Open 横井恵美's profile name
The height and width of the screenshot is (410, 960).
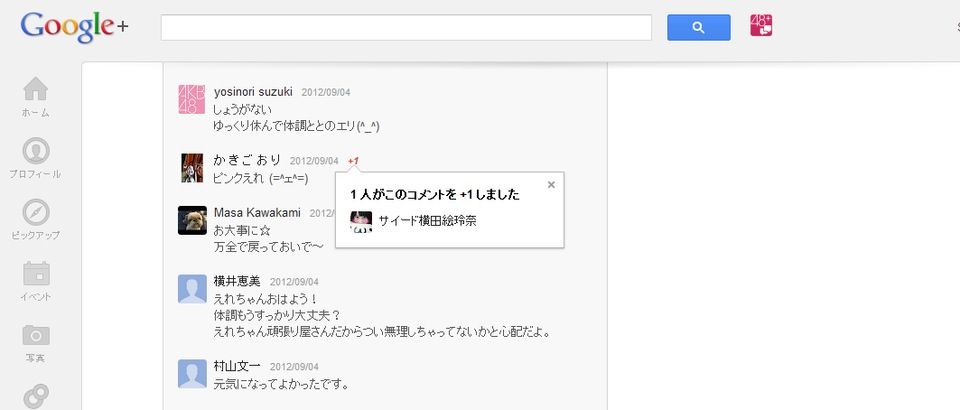(x=237, y=281)
